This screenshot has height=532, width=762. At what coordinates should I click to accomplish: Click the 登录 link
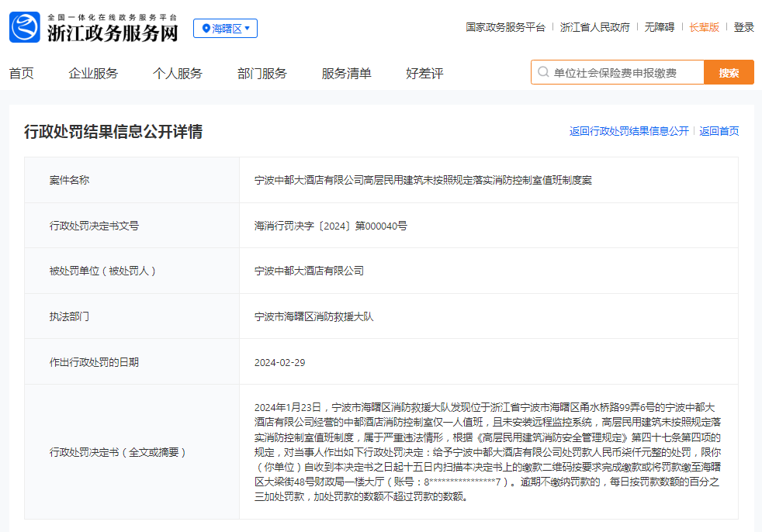(744, 27)
